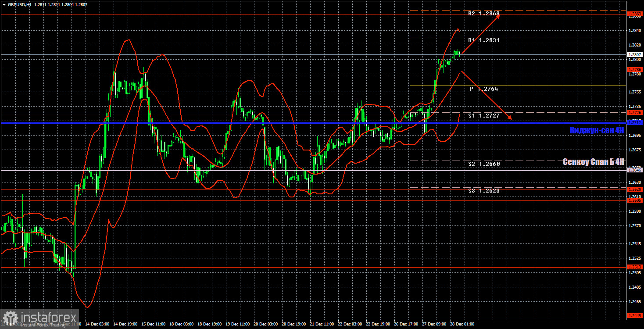Click the Киджун-сен 4H line label
Screen dimensions: 644x329
pos(597,130)
